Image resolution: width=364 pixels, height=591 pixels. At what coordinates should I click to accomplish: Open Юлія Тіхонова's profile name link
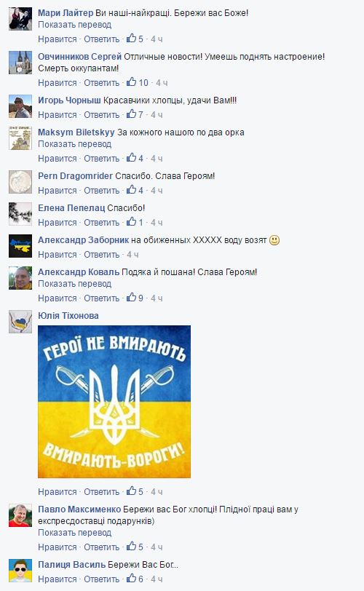tap(68, 316)
